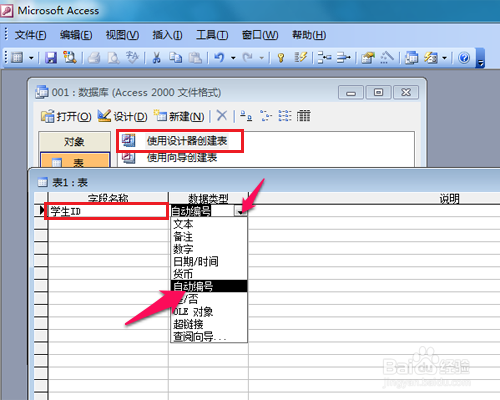Open the 帮助(H) menu
The width and height of the screenshot is (500, 400).
(x=309, y=35)
